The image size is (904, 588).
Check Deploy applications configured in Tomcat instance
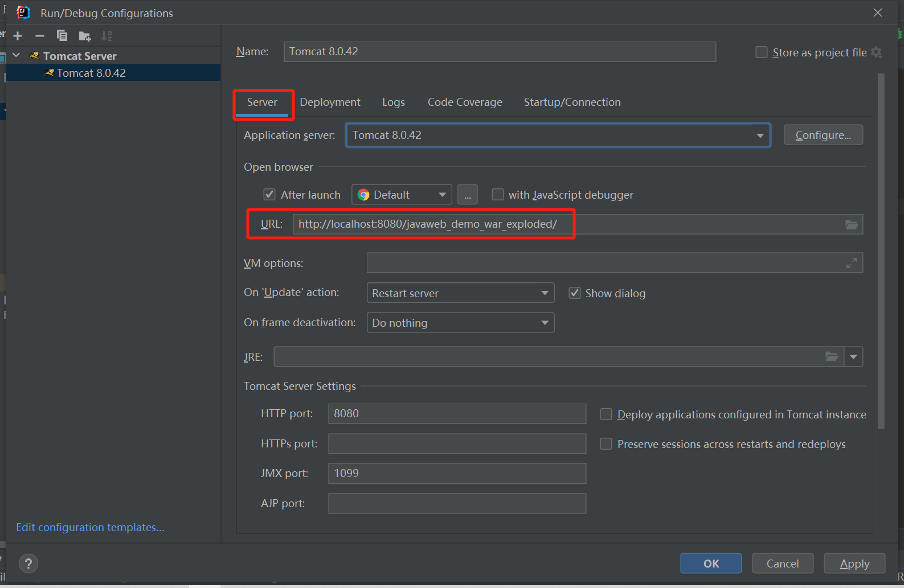pos(606,414)
